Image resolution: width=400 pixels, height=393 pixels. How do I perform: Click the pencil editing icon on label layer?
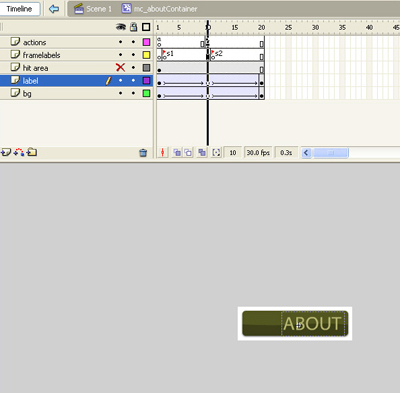[x=108, y=80]
